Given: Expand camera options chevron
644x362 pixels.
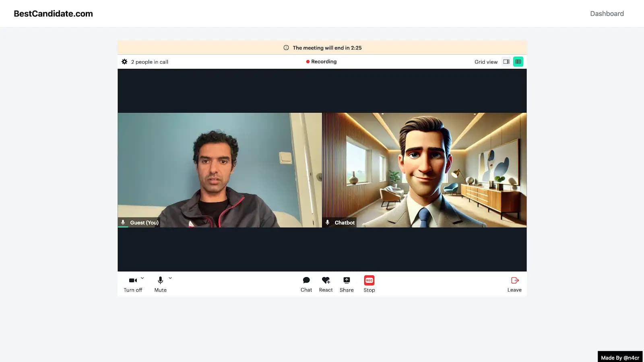Looking at the screenshot, I should point(142,278).
